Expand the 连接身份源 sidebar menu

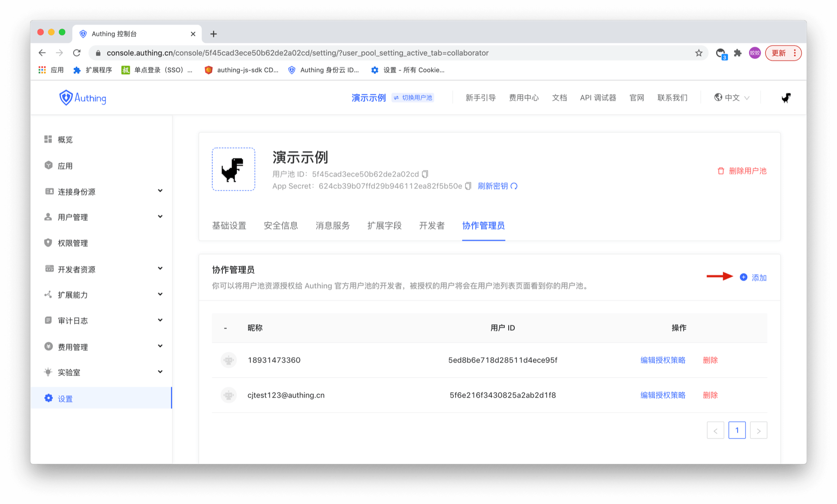point(160,191)
